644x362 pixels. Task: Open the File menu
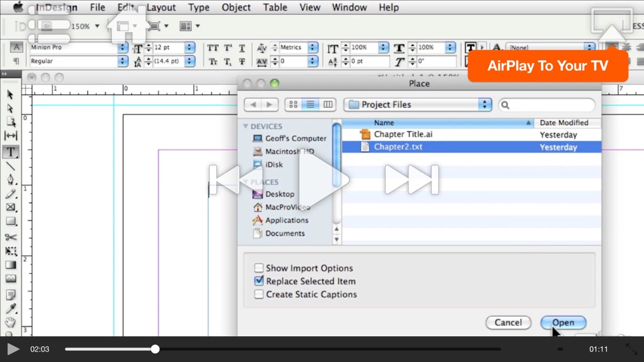click(97, 8)
